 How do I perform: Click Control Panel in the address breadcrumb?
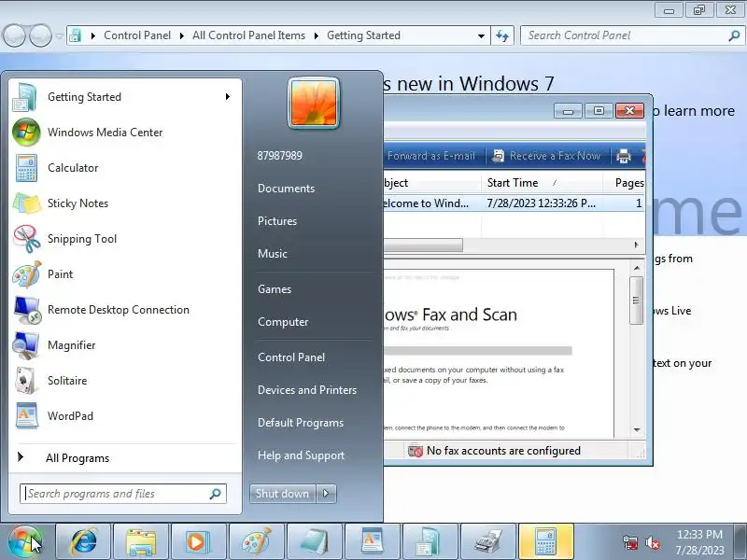pyautogui.click(x=137, y=35)
